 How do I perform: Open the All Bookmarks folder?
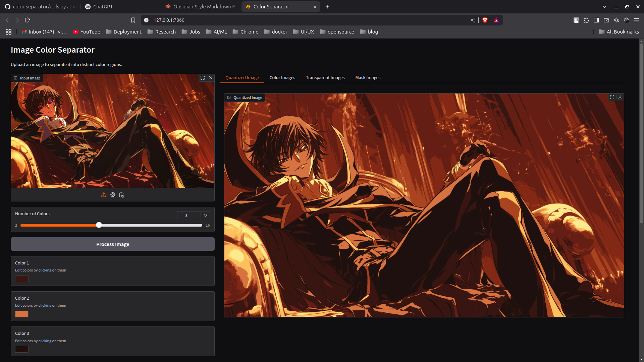(x=619, y=32)
